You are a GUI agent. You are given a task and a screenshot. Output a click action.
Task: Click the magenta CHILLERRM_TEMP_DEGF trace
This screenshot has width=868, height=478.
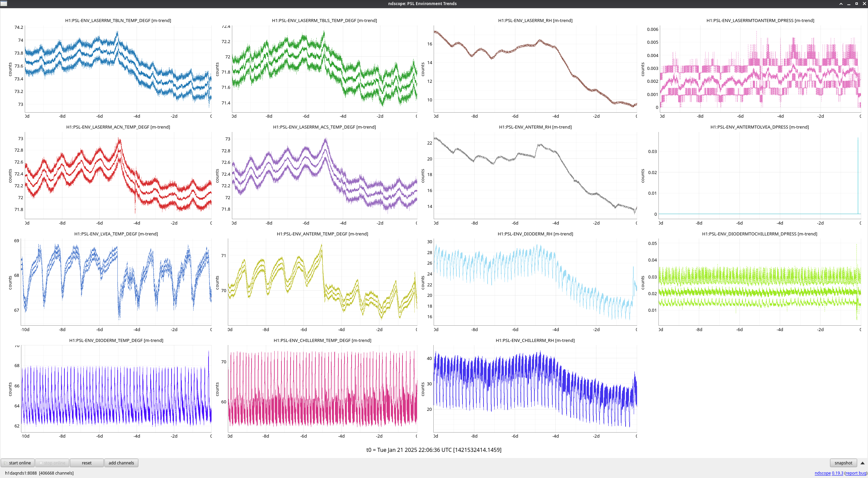(x=322, y=407)
